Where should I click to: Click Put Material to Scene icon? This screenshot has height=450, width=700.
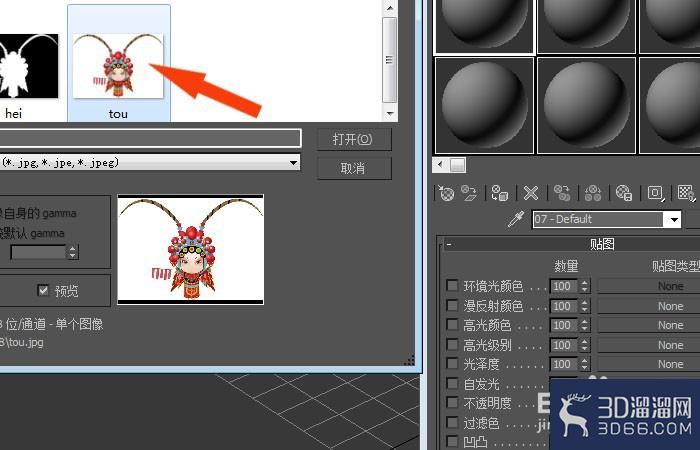[x=469, y=193]
